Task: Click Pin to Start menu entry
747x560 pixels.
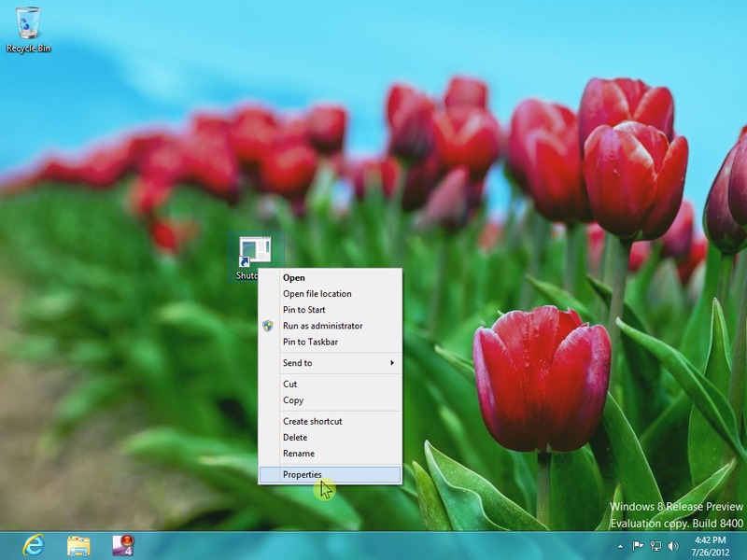Action: (330, 310)
